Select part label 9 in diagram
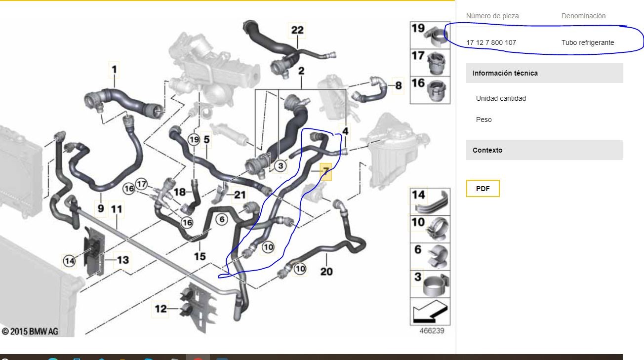 pos(100,209)
